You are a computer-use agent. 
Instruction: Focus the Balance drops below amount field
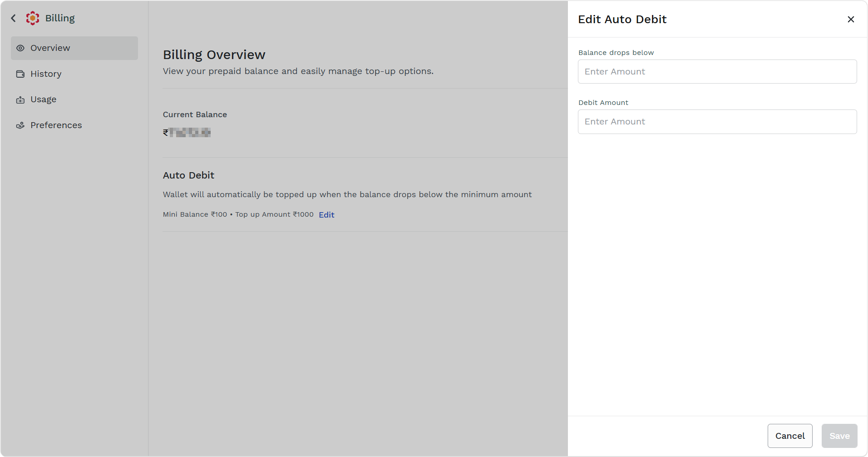click(717, 72)
